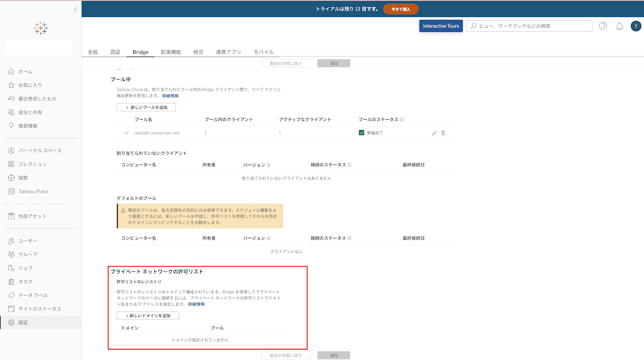
Task: Open 詳細情報 link in プール中 section
Action: [x=170, y=96]
